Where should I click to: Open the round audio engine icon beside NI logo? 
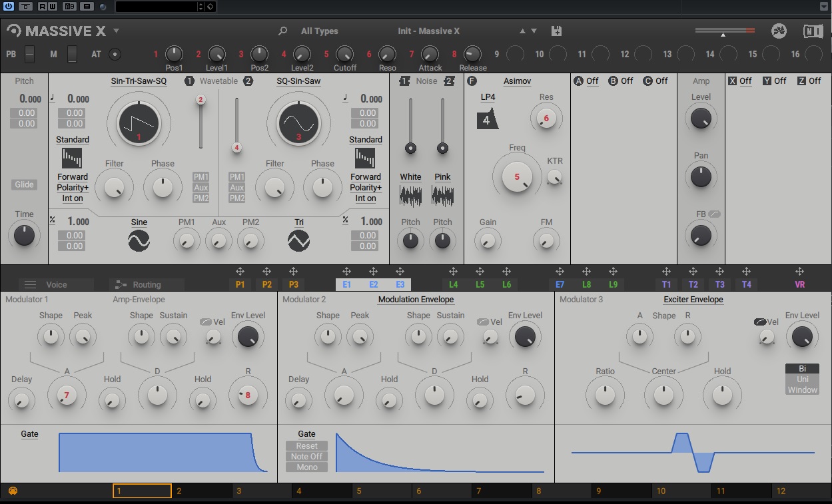point(779,31)
